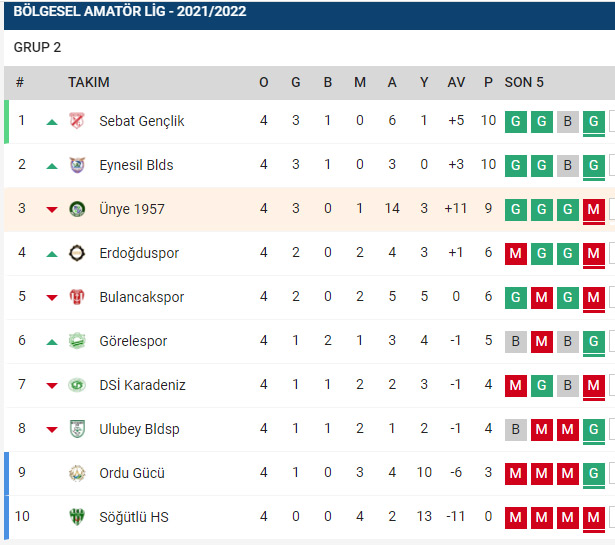This screenshot has width=615, height=545.
Task: Select the Ulubey Bldsp shield crest
Action: [77, 429]
